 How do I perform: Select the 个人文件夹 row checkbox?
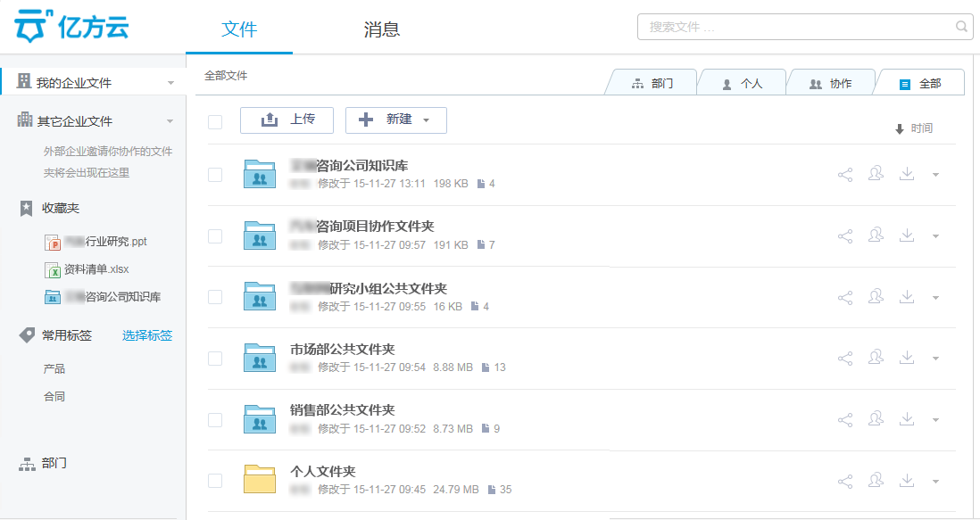pos(215,481)
